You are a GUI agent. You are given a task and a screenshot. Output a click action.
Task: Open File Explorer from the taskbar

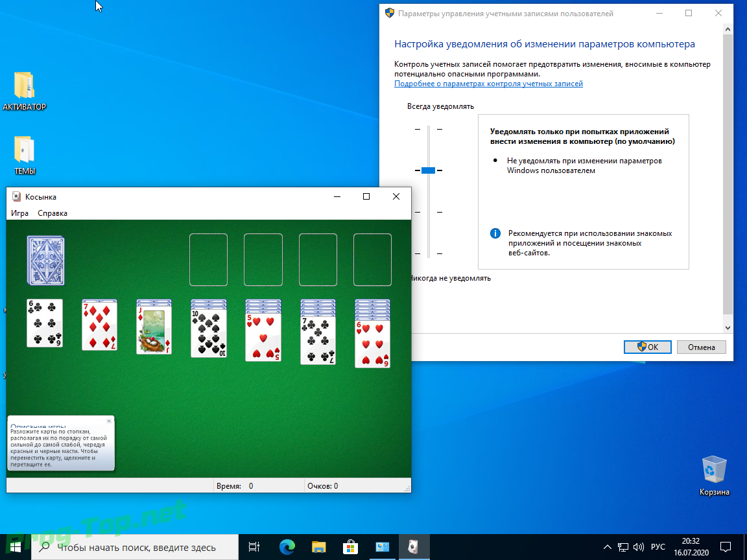[319, 546]
